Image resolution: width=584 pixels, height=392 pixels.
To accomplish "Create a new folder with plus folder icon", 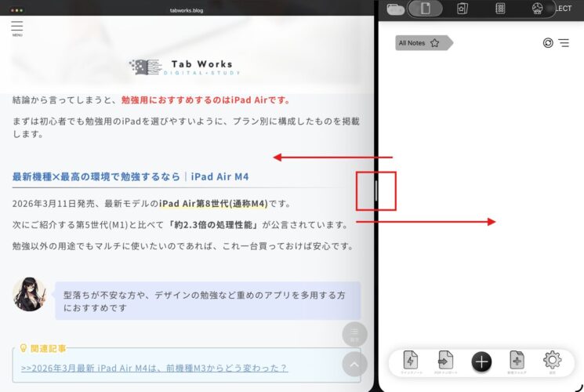I will pos(517,361).
